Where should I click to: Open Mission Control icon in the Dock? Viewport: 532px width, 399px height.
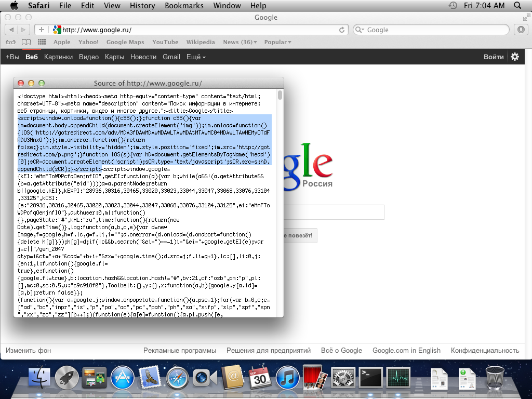point(95,378)
